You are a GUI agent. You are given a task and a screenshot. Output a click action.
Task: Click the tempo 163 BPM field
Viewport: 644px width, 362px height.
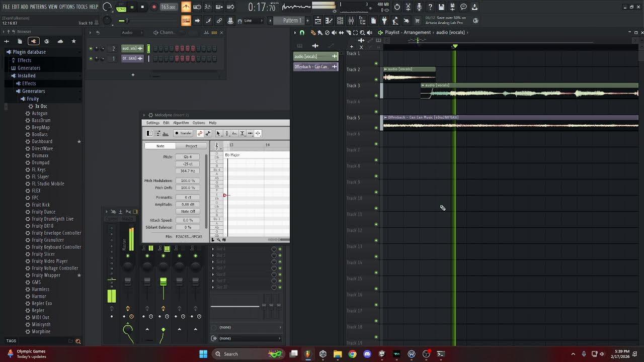168,7
